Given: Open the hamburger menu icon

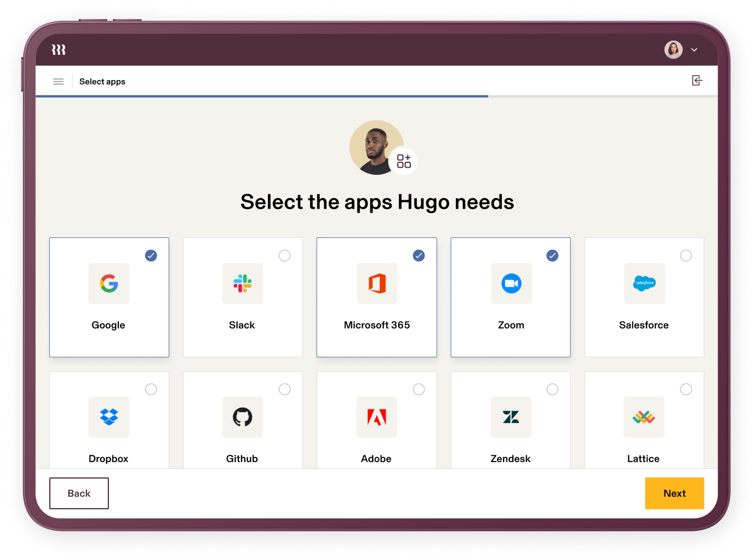Looking at the screenshot, I should pyautogui.click(x=58, y=82).
